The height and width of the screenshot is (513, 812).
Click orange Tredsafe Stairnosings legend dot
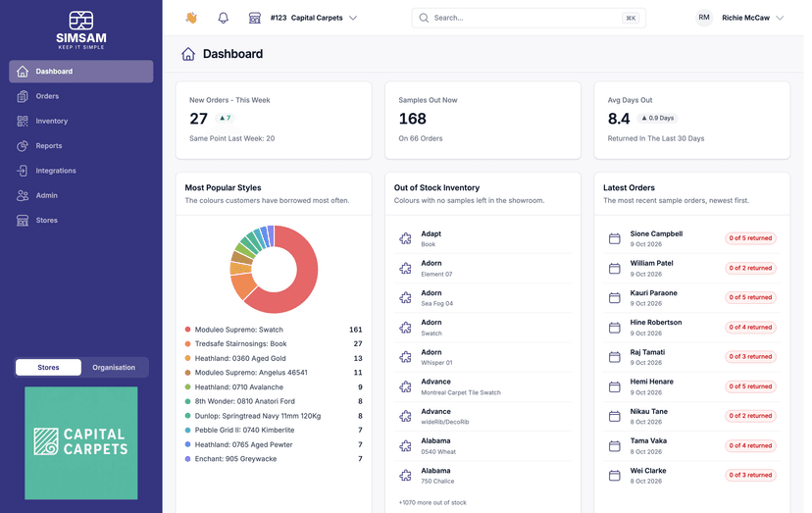pos(187,343)
